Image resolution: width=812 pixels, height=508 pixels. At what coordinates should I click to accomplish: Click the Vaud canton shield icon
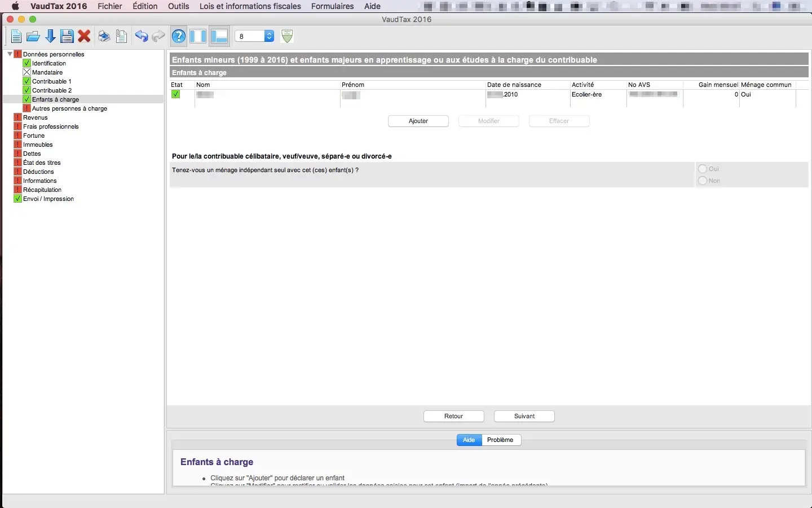(x=287, y=36)
